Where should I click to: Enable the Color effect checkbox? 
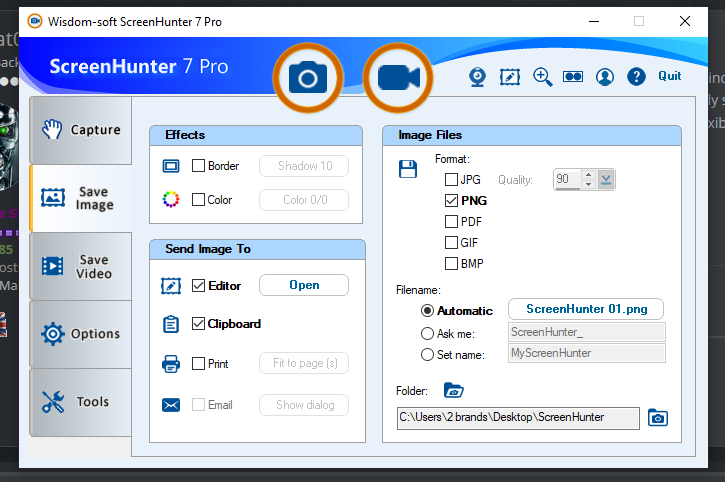pyautogui.click(x=198, y=199)
